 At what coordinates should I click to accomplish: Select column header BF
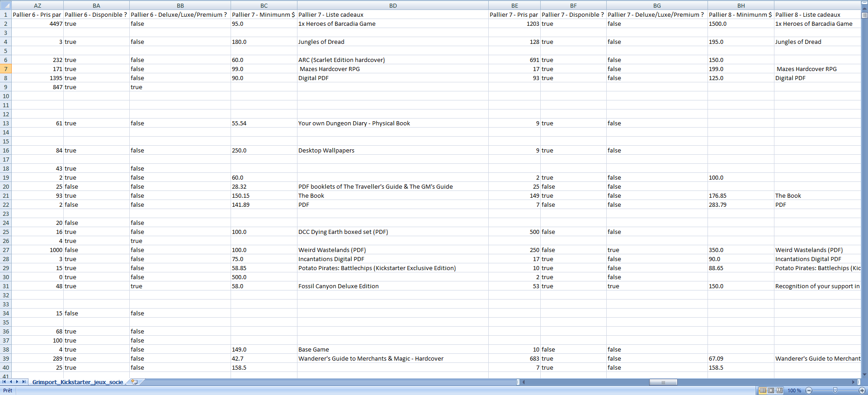[573, 5]
